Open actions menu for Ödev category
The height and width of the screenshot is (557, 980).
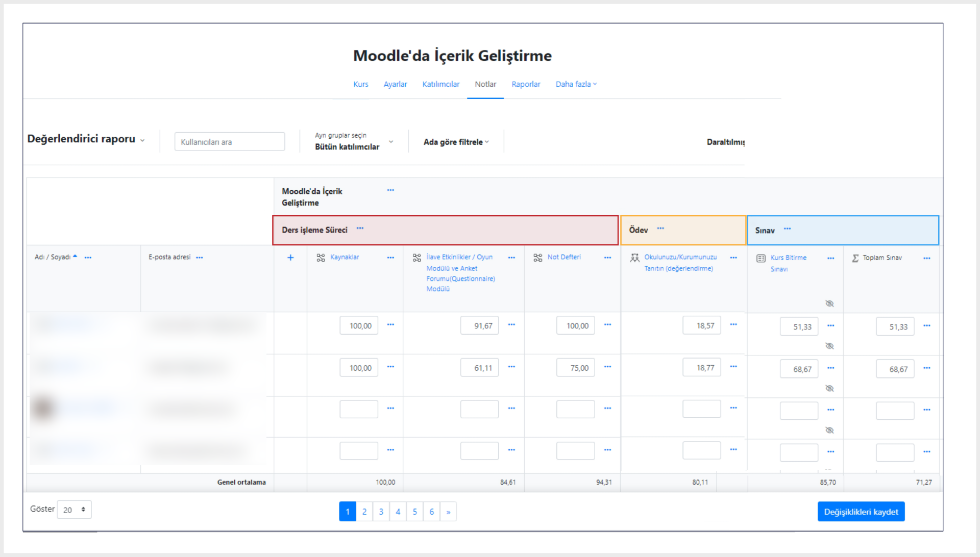click(660, 229)
